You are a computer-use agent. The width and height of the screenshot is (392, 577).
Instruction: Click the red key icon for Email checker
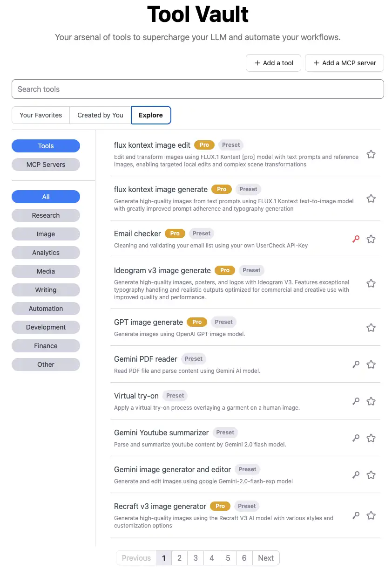(356, 239)
